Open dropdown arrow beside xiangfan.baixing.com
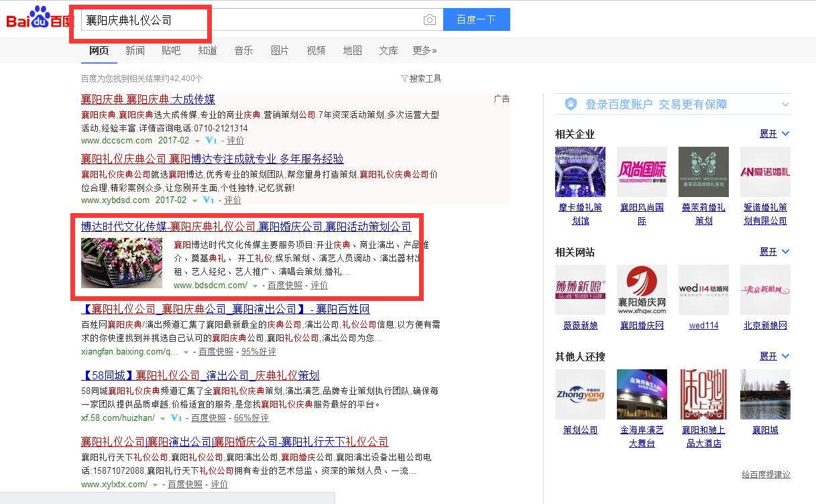816x504 pixels. tap(186, 352)
